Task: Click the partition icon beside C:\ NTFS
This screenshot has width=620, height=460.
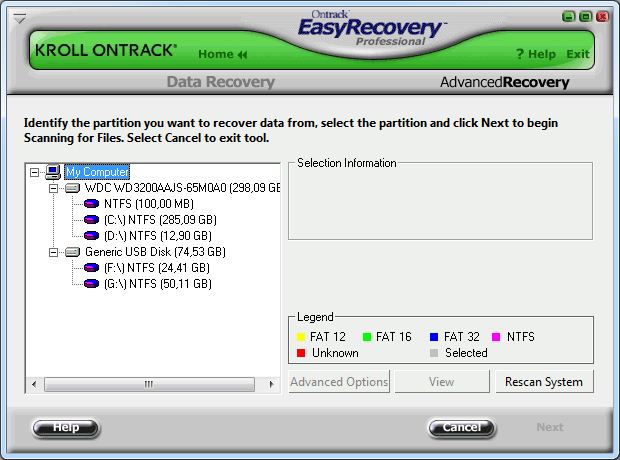Action: point(92,220)
